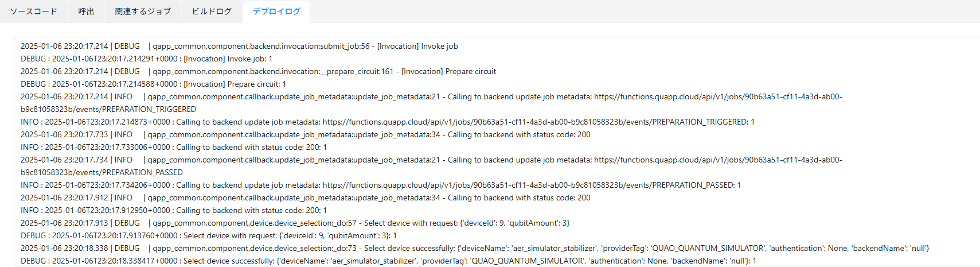
Task: Click the 17.913760 'Select device with request' line
Action: (x=208, y=236)
